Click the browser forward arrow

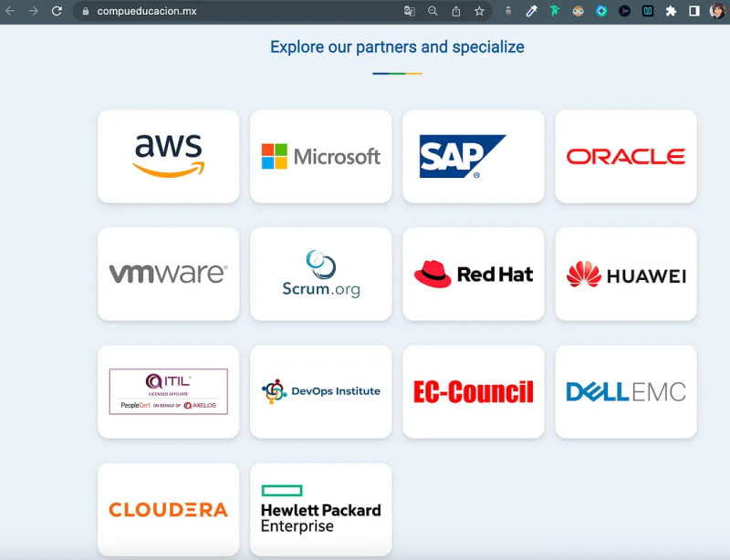(x=33, y=11)
